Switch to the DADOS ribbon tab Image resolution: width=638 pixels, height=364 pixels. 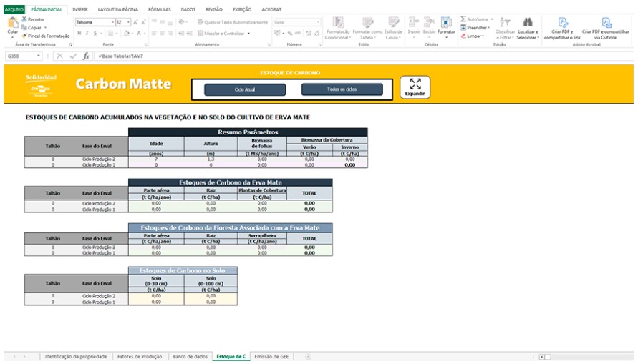coord(188,9)
